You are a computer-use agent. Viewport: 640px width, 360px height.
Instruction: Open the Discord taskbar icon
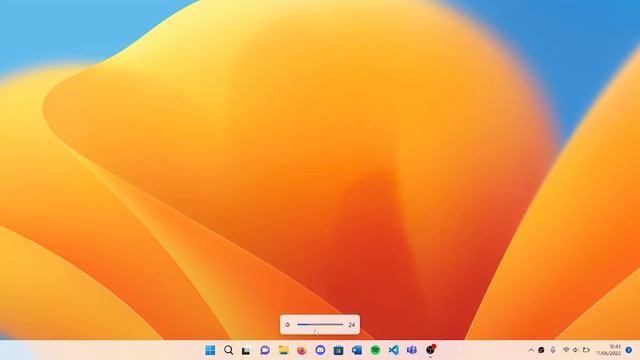pyautogui.click(x=320, y=350)
